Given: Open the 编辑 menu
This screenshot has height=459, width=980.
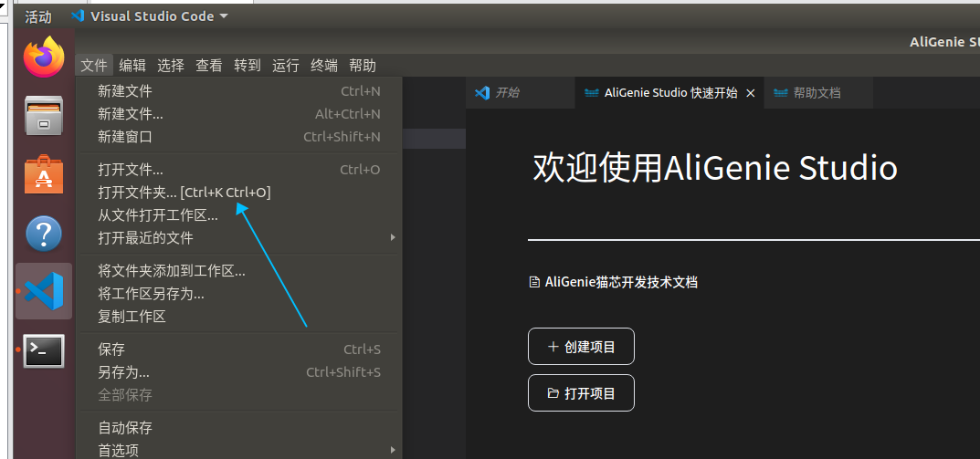Looking at the screenshot, I should pos(132,65).
